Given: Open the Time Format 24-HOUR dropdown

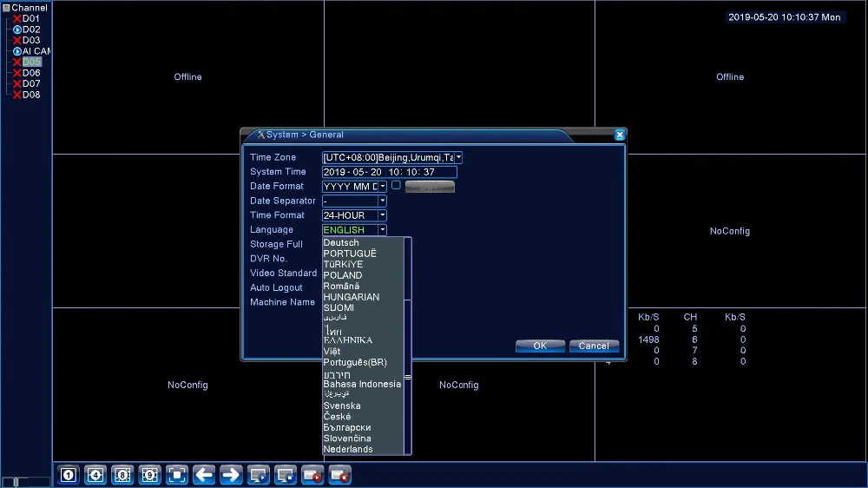Looking at the screenshot, I should coord(354,215).
